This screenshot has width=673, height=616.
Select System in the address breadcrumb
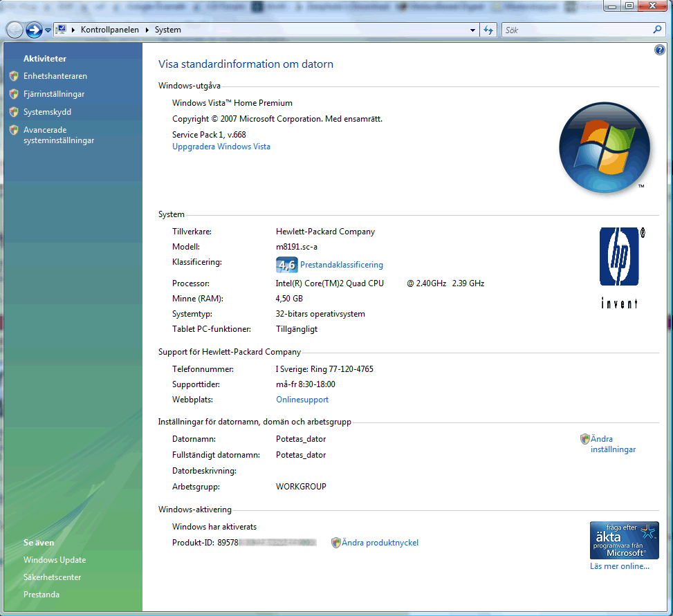168,30
